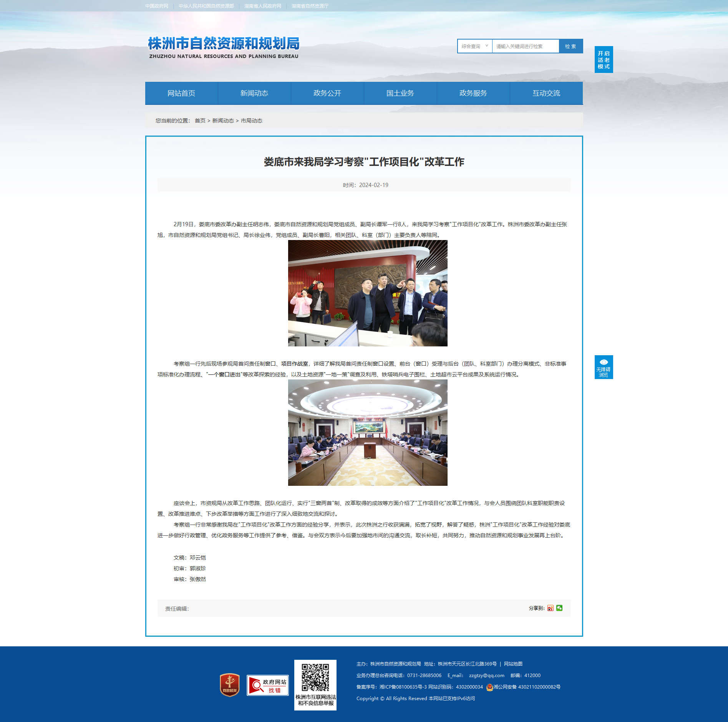Expand the 综合查询 search type dropdown
The width and height of the screenshot is (728, 722).
click(x=475, y=46)
